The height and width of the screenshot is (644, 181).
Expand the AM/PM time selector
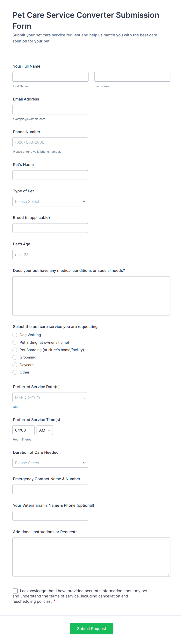coord(45,430)
